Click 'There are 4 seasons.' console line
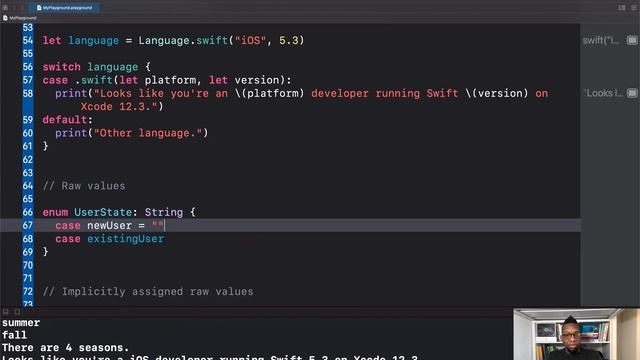This screenshot has height=360, width=640. 65,348
